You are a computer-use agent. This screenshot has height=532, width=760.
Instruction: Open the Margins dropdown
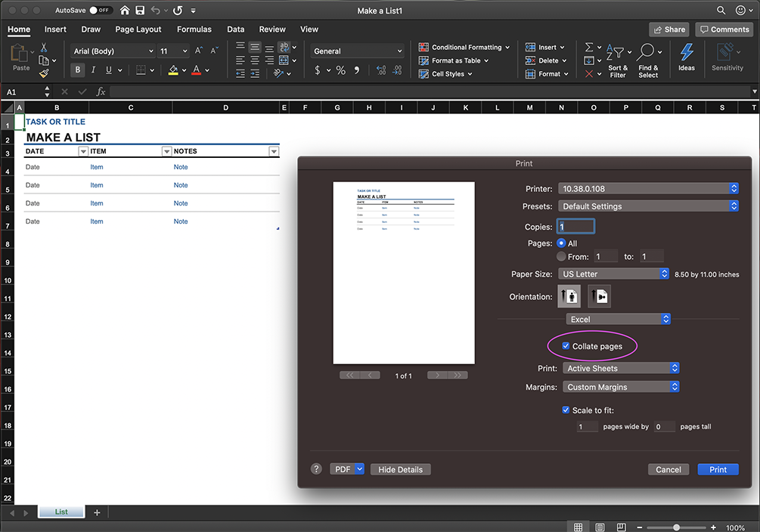coord(621,387)
